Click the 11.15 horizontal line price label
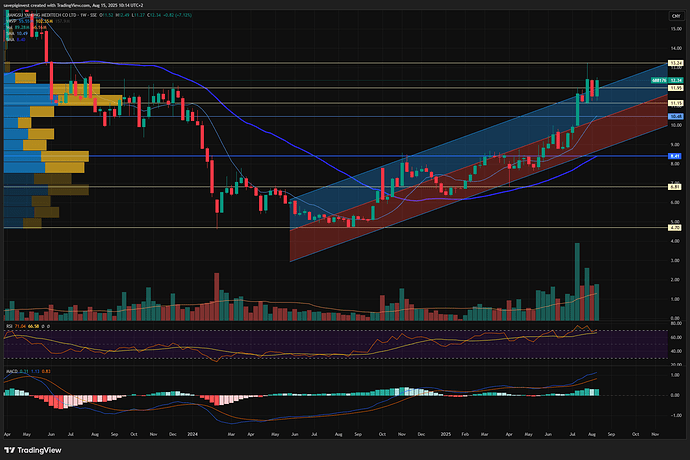The height and width of the screenshot is (460, 690). pyautogui.click(x=675, y=103)
